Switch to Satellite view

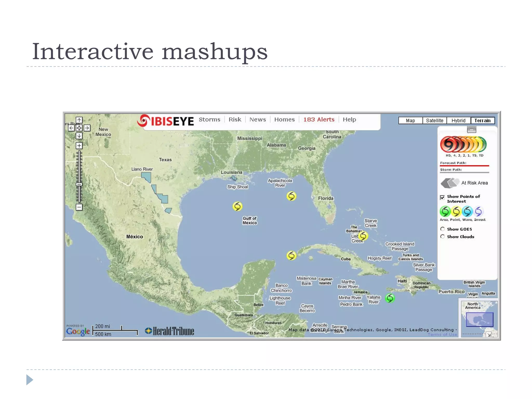coord(435,121)
